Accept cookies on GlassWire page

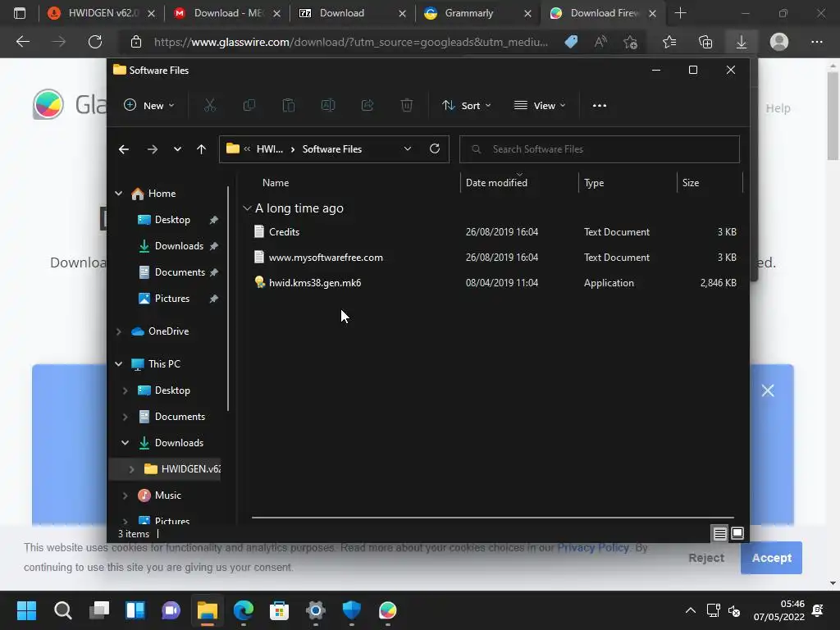[771, 558]
